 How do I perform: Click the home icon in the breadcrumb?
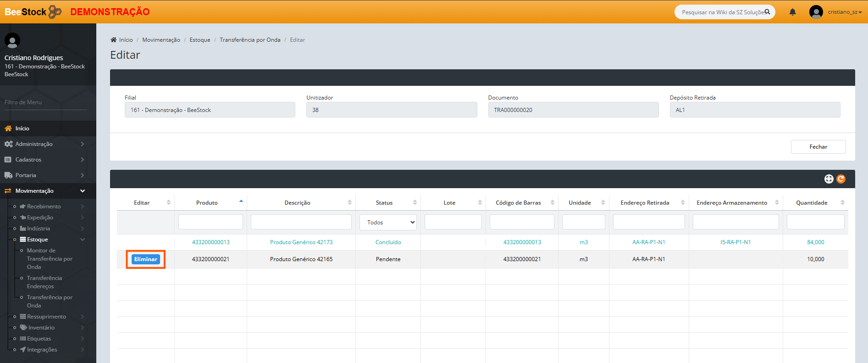(x=114, y=40)
